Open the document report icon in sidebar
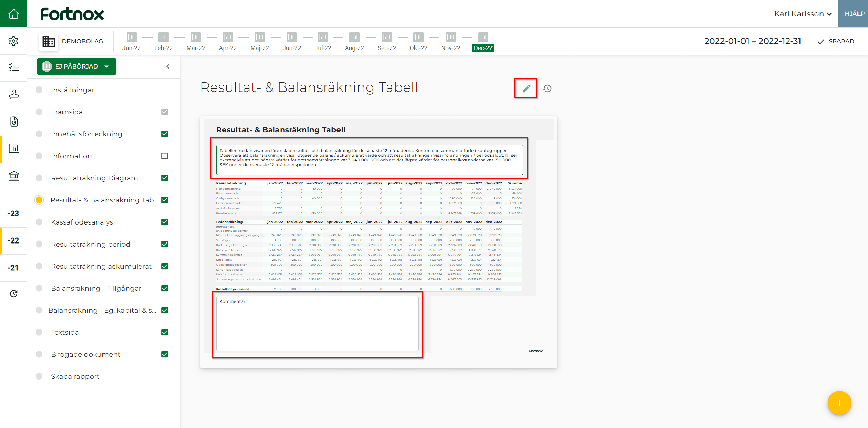The width and height of the screenshot is (868, 428). click(x=14, y=121)
